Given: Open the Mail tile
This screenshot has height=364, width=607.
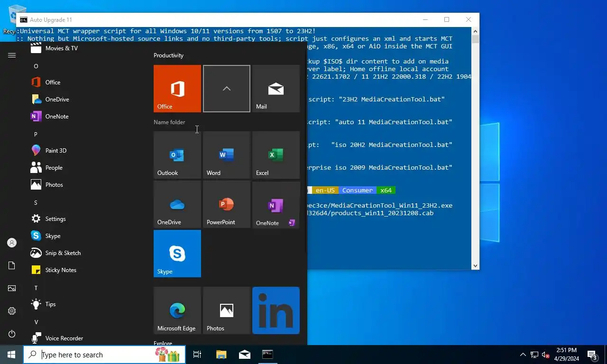Looking at the screenshot, I should click(276, 89).
